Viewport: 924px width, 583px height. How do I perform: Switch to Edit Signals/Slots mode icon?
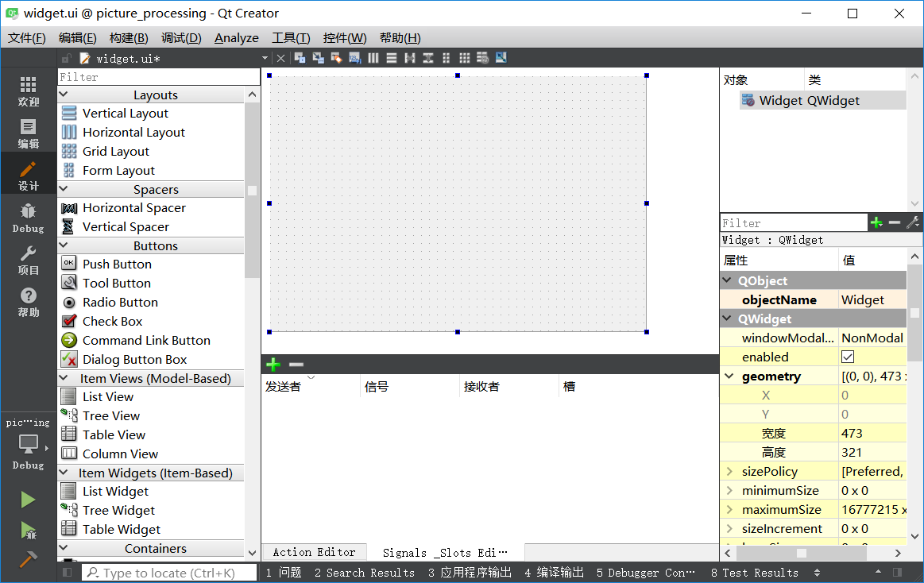coord(318,58)
